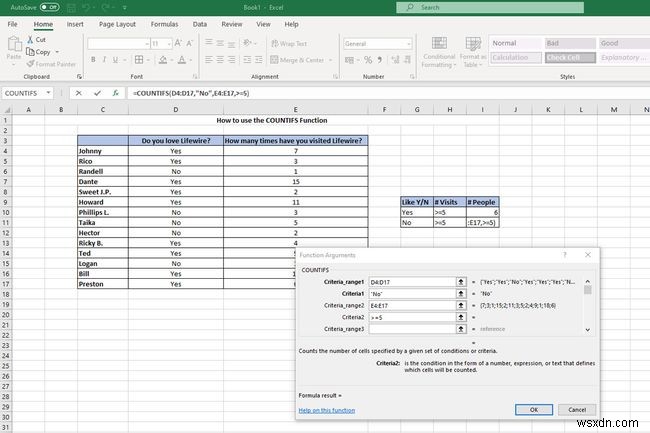Switch to the Formulas tab
Screen dimensions: 650x433
pyautogui.click(x=164, y=24)
